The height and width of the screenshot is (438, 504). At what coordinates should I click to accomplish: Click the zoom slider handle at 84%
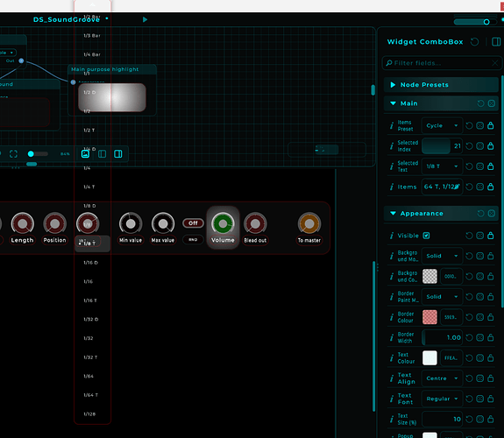31,154
